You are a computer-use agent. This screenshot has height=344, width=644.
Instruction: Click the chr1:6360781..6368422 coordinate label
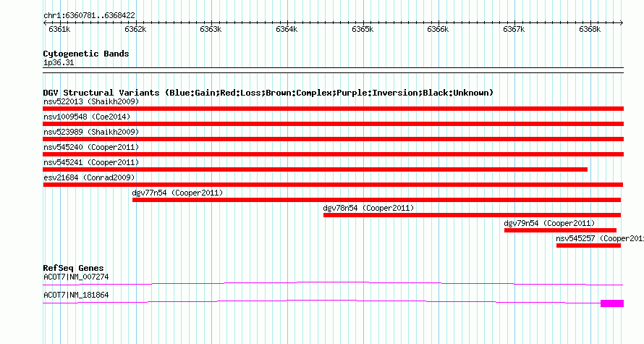89,16
